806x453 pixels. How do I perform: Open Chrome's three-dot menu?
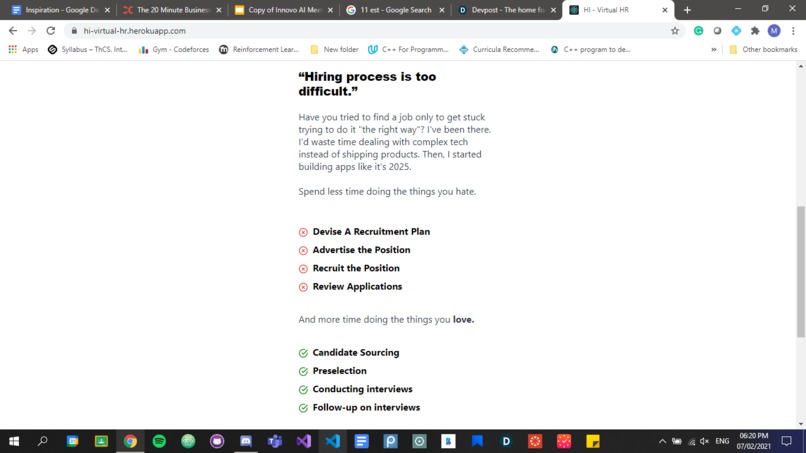click(793, 31)
